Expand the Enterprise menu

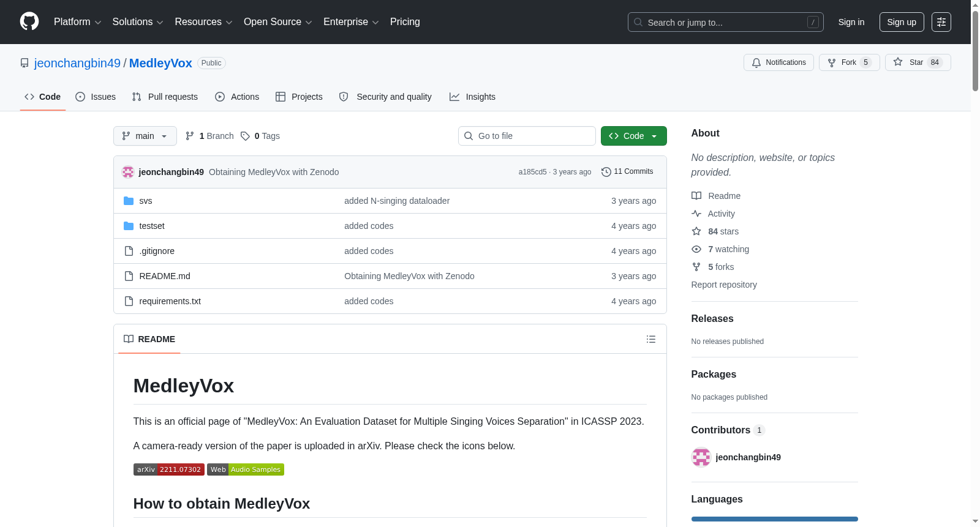tap(351, 22)
